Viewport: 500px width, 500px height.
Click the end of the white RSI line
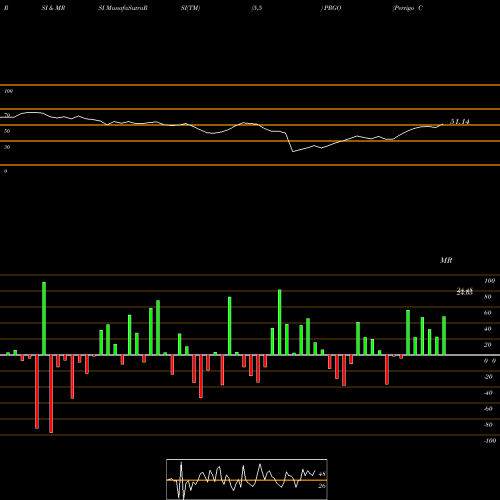pyautogui.click(x=443, y=124)
